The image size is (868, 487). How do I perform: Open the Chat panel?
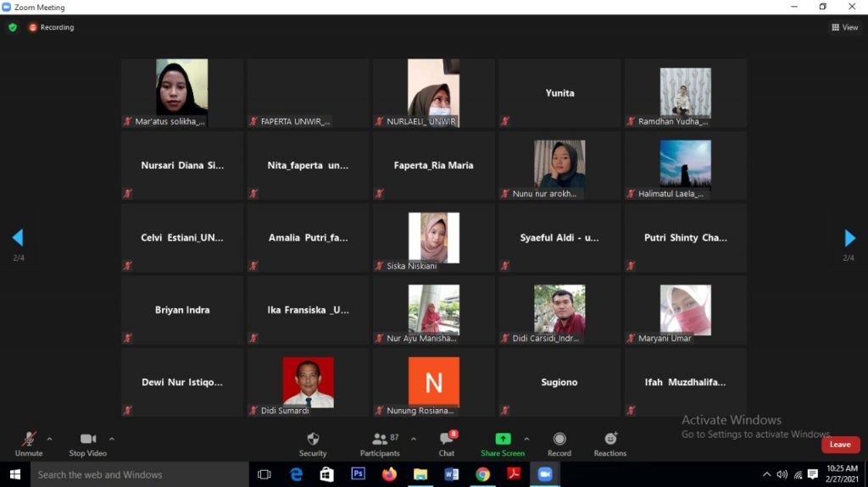click(x=447, y=439)
